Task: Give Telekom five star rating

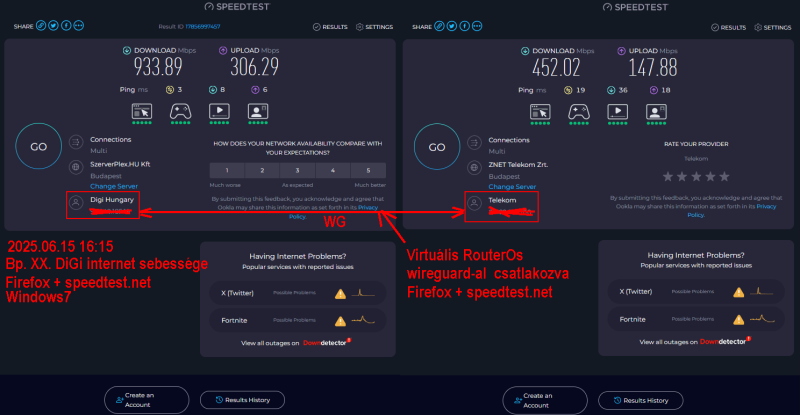Action: point(724,177)
